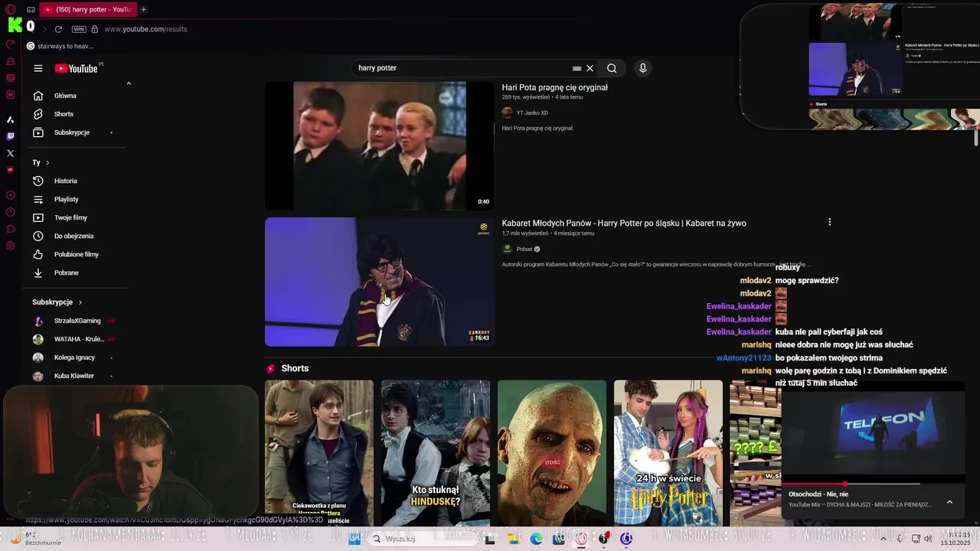This screenshot has height=551, width=980.
Task: Open Aria AI icon in Opera sidebar
Action: 10,119
